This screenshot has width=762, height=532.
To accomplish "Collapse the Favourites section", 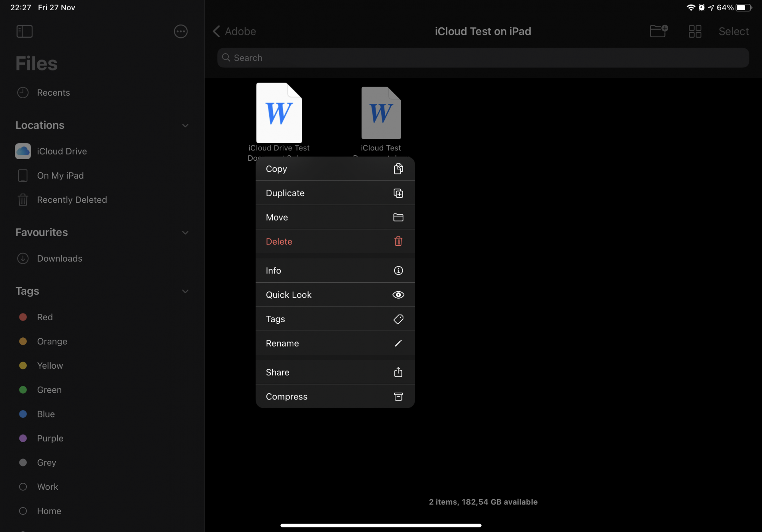I will [x=185, y=232].
